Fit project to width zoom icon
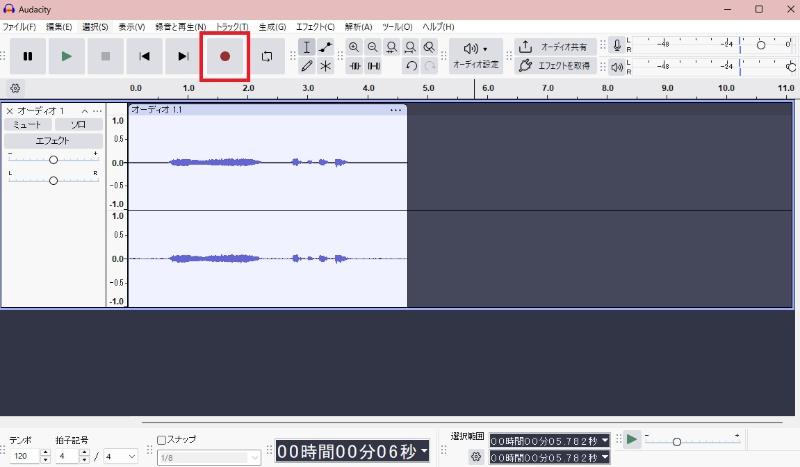 point(410,47)
